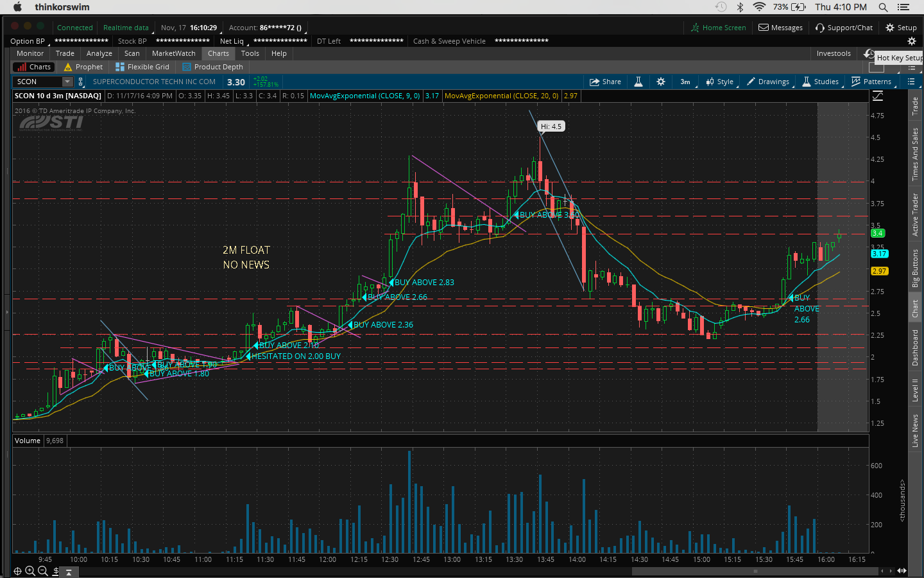Screen dimensions: 924x578
Task: Open Messages
Action: (781, 28)
